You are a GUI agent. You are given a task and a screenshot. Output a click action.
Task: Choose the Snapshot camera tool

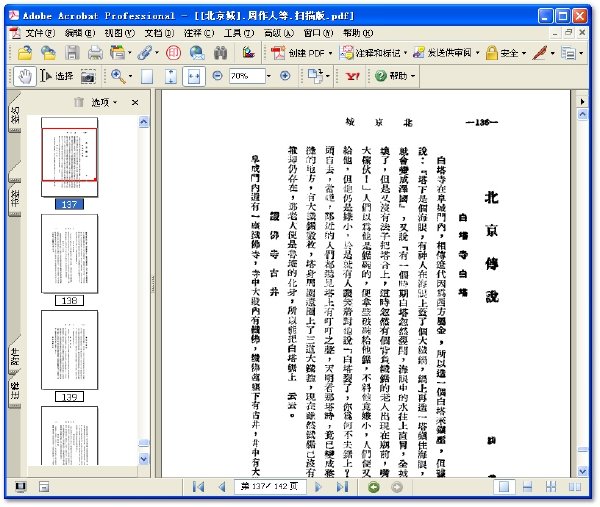(88, 77)
